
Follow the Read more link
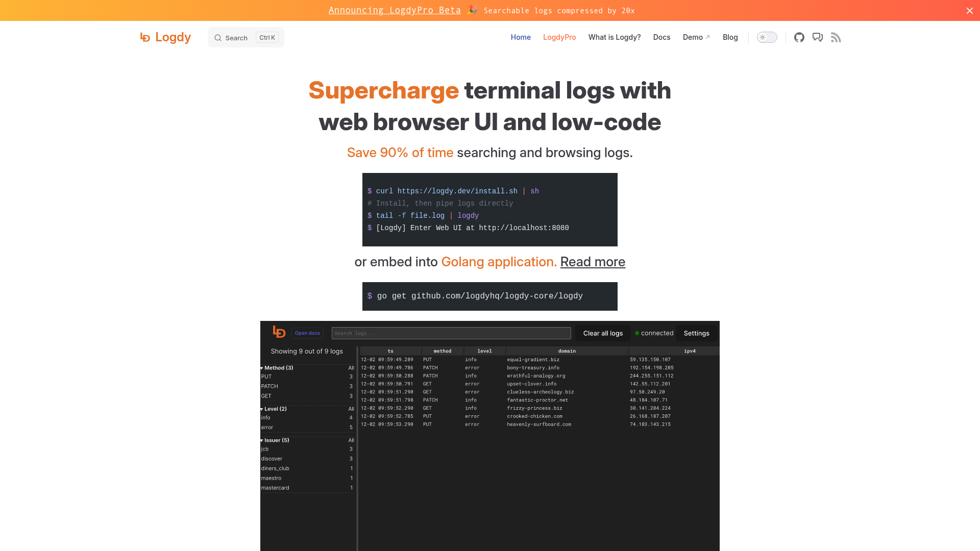pyautogui.click(x=593, y=262)
